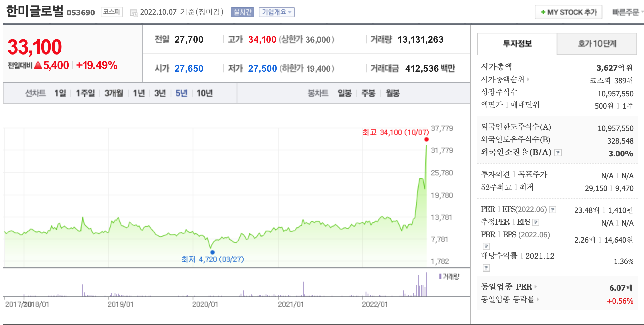Click the 시가 value 27,650
The image size is (644, 325).
(x=189, y=69)
